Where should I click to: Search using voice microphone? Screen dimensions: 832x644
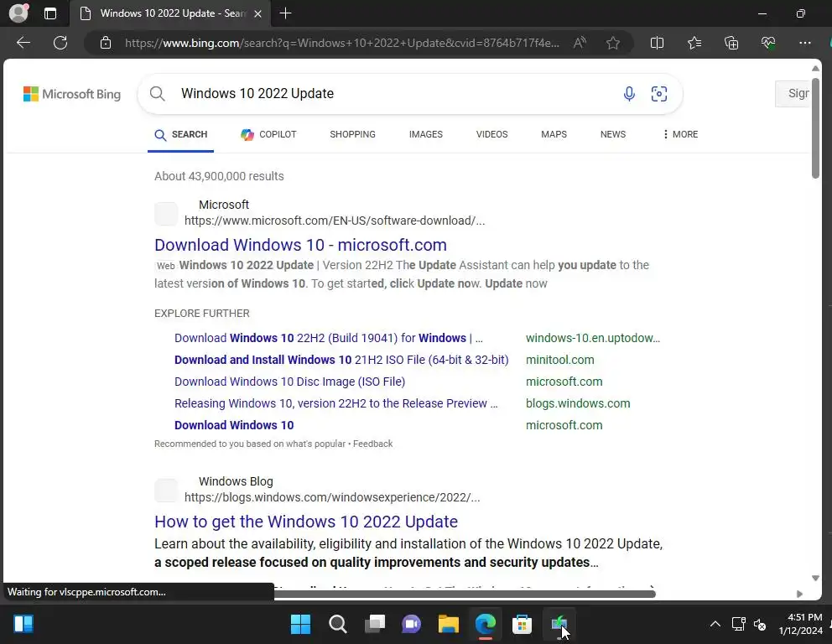point(629,94)
